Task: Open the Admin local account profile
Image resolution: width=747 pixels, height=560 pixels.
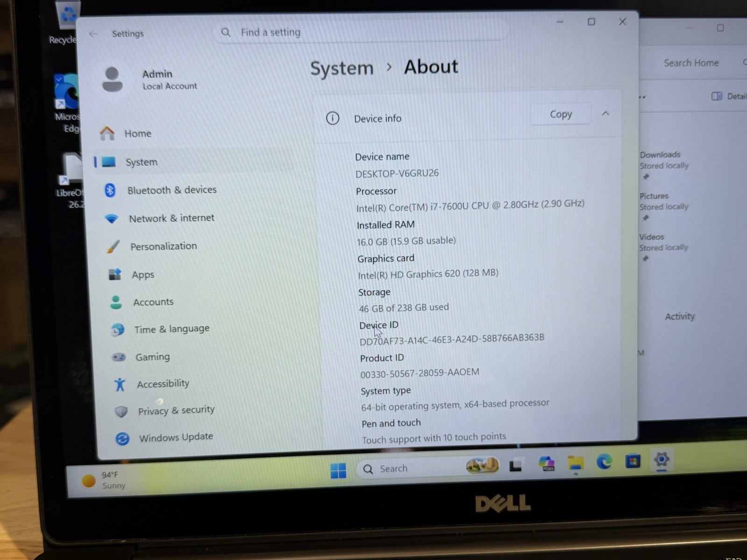Action: pos(150,79)
